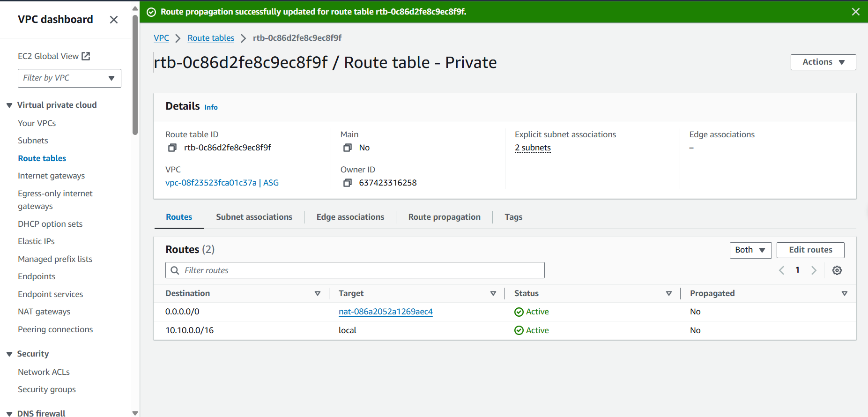Open Elastic IPs in sidebar
Image resolution: width=868 pixels, height=417 pixels.
36,241
